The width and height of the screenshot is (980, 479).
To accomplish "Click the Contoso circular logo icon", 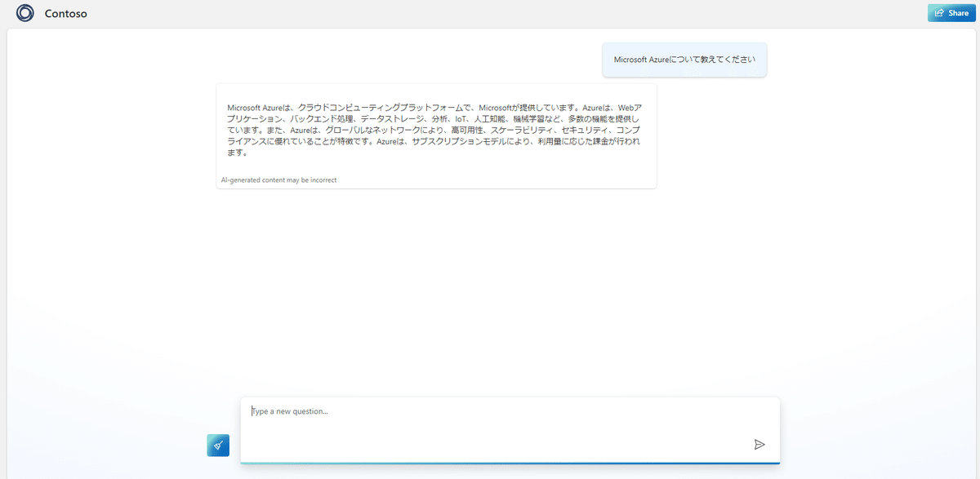I will [x=25, y=13].
